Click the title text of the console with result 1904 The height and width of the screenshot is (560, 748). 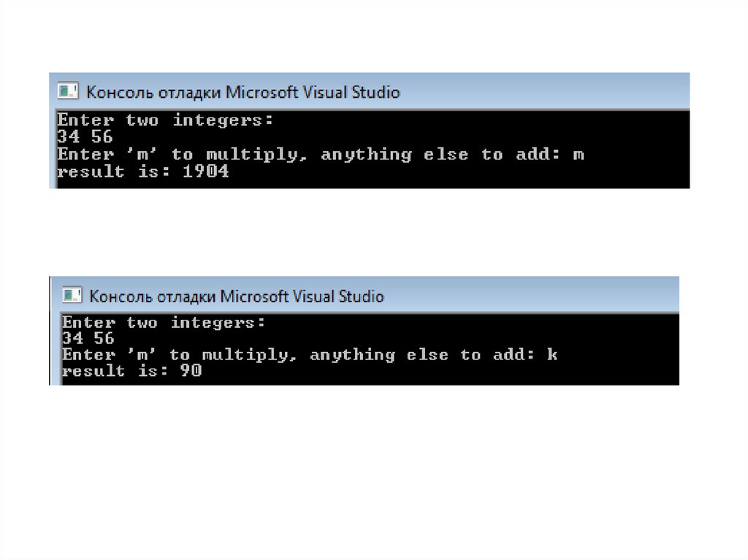pos(243,93)
